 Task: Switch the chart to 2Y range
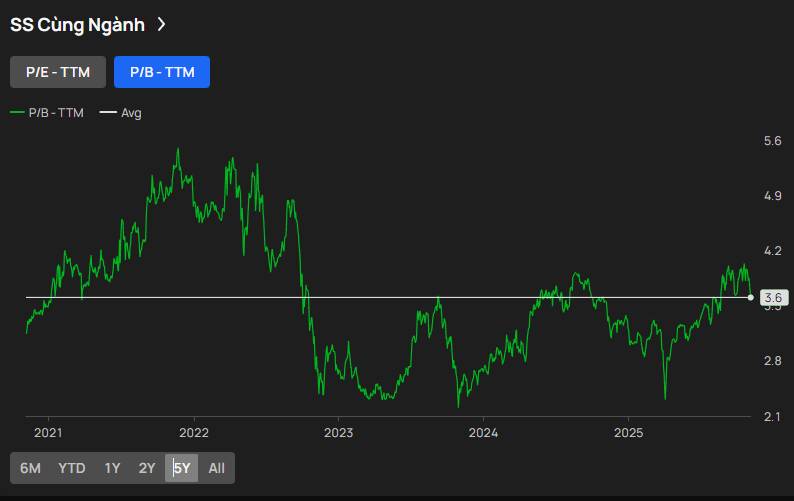click(x=147, y=468)
